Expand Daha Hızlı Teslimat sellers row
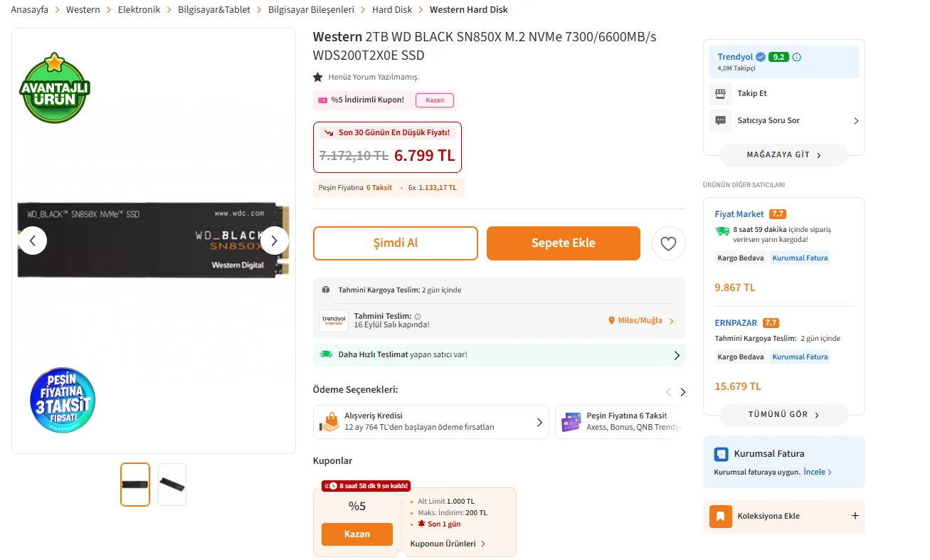The height and width of the screenshot is (560, 930). [x=677, y=354]
